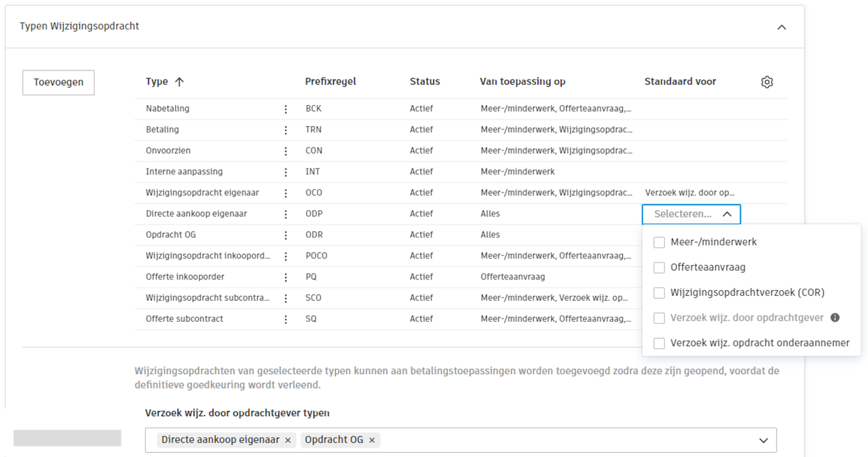Click the column settings gear icon
Viewport: 868px width, 457px height.
tap(767, 81)
